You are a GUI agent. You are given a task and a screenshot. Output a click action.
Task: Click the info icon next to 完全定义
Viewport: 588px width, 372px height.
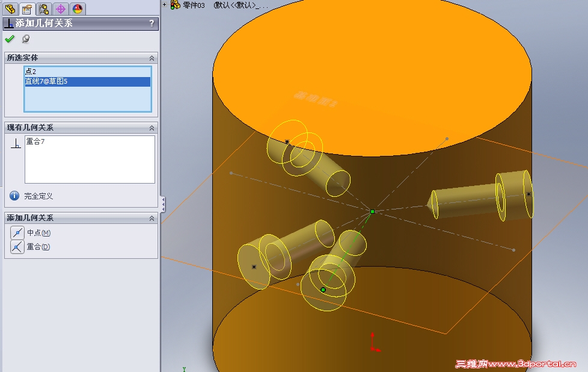[14, 196]
